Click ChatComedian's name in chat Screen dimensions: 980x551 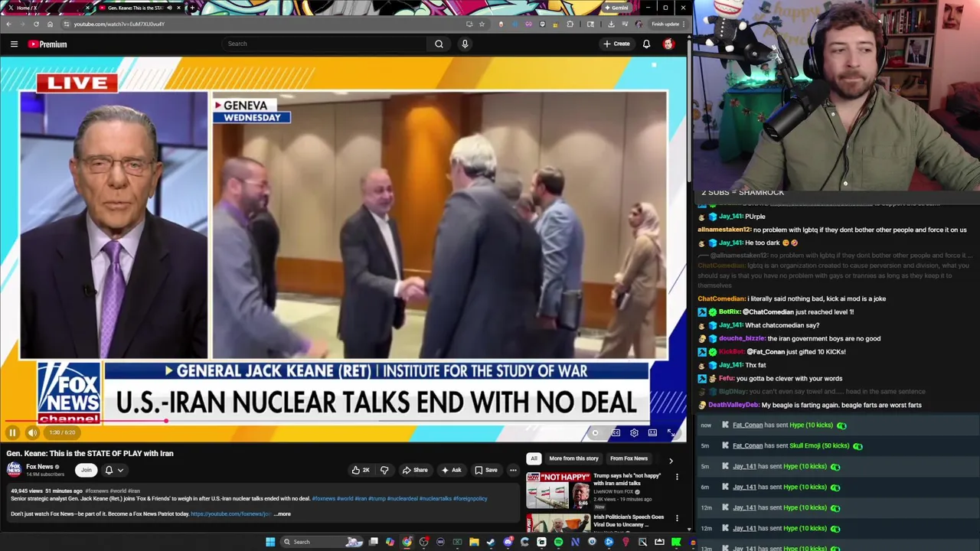click(x=721, y=299)
